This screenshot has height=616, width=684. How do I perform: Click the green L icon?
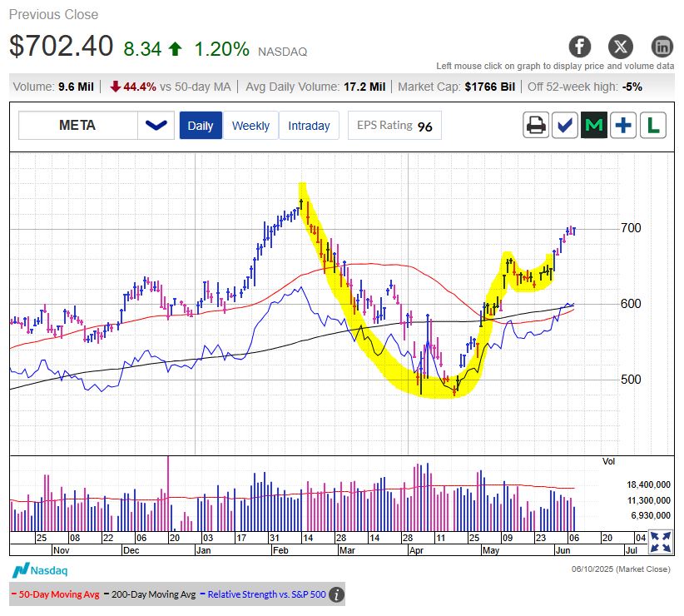tap(652, 126)
